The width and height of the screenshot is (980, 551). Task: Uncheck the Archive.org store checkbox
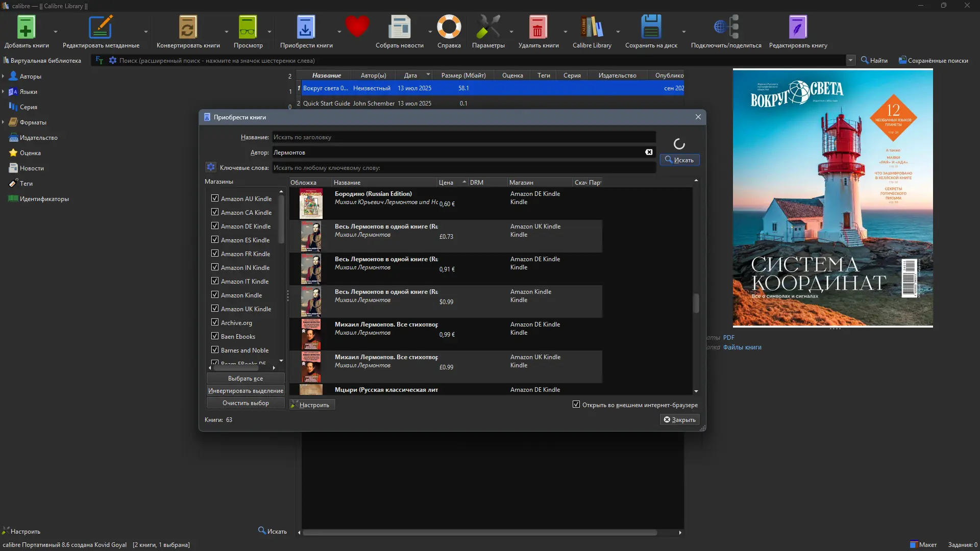(215, 322)
